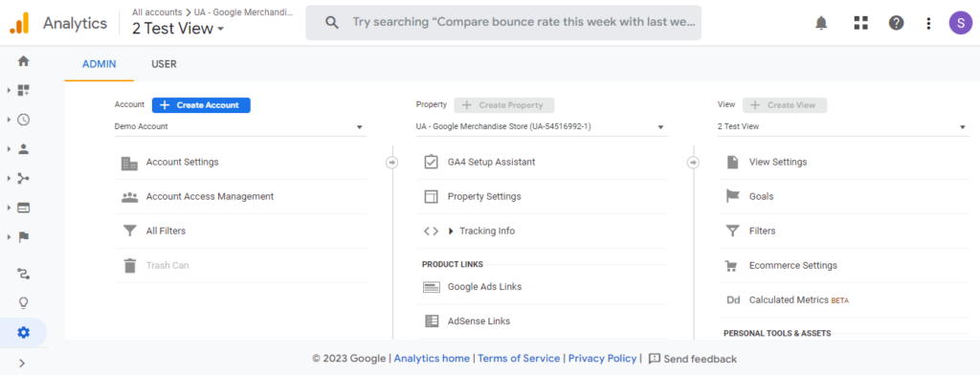Screen dimensions: 980x375
Task: Open the 2 Test View selector in header
Action: point(177,29)
